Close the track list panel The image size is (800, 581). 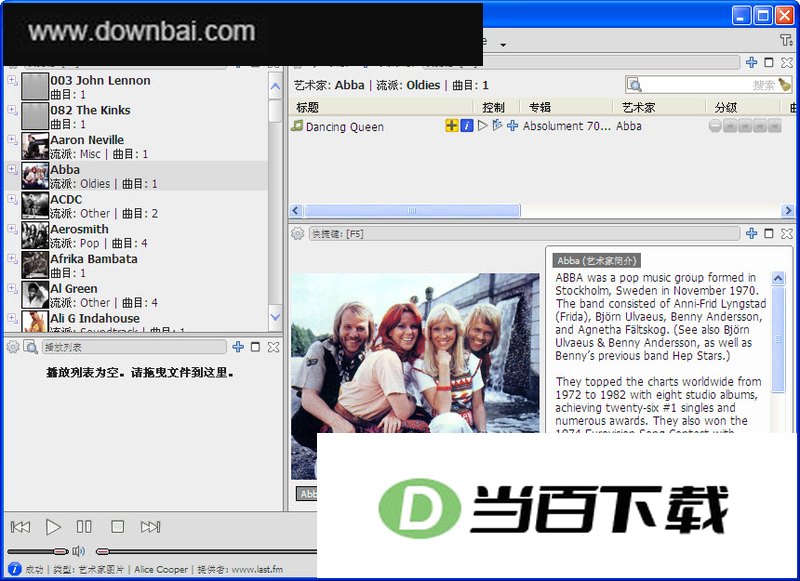pos(787,62)
